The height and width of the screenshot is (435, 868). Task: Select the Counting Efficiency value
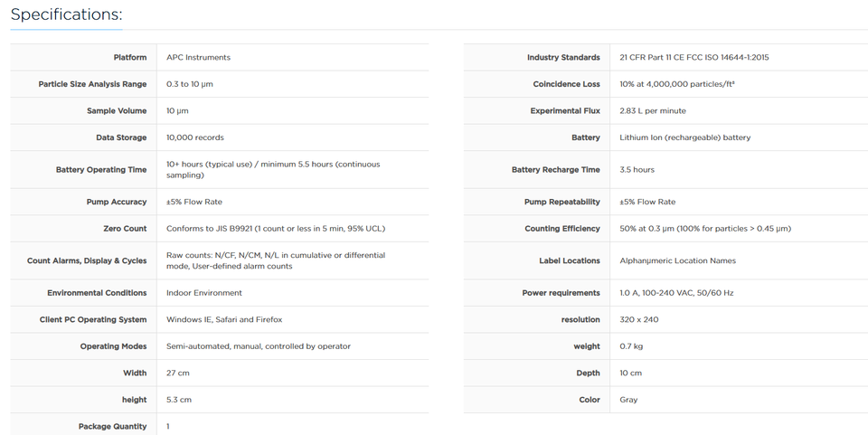[x=705, y=229]
